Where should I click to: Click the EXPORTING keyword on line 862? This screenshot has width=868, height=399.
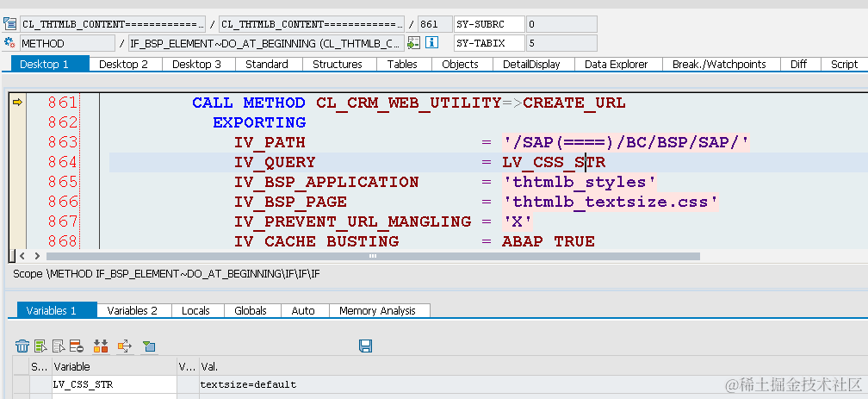click(259, 122)
